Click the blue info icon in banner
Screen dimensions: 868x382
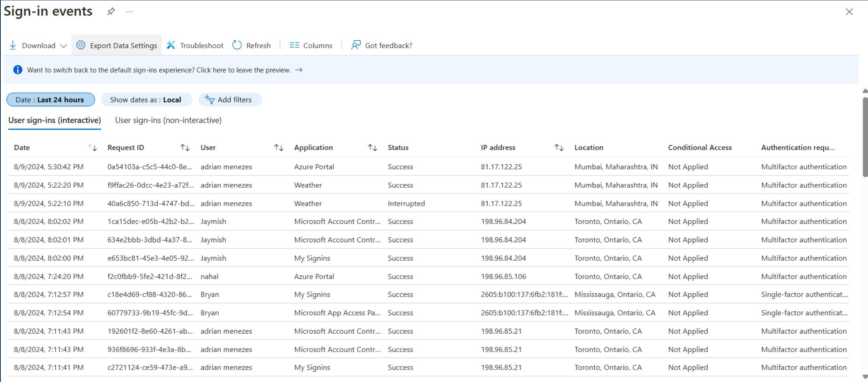(x=18, y=70)
